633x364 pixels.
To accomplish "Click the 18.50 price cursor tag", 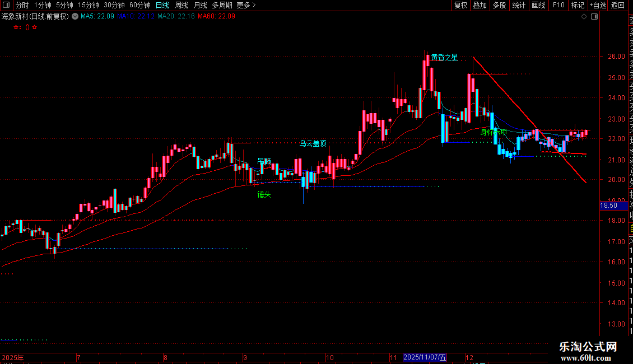I will pyautogui.click(x=613, y=206).
